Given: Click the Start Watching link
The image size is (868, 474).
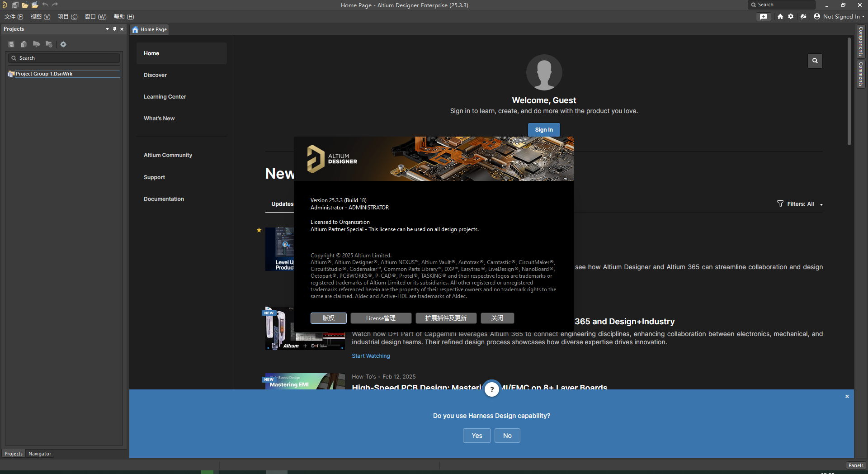Looking at the screenshot, I should (371, 356).
